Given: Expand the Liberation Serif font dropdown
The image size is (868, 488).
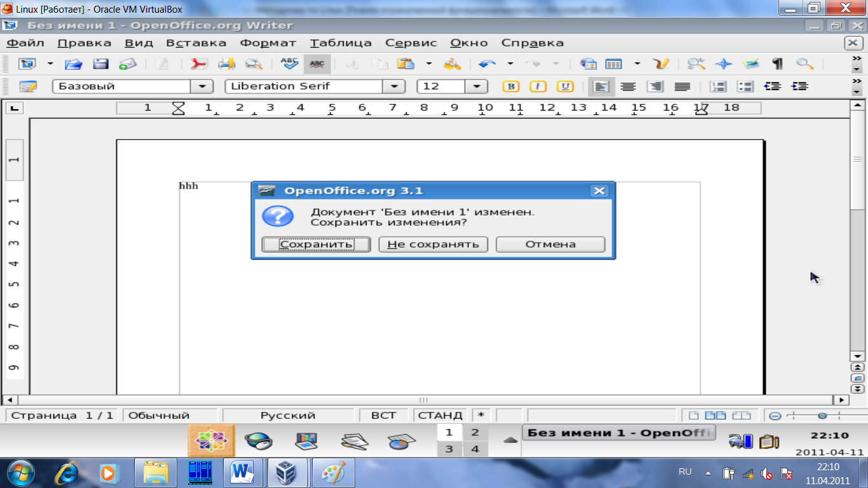Looking at the screenshot, I should click(x=394, y=86).
